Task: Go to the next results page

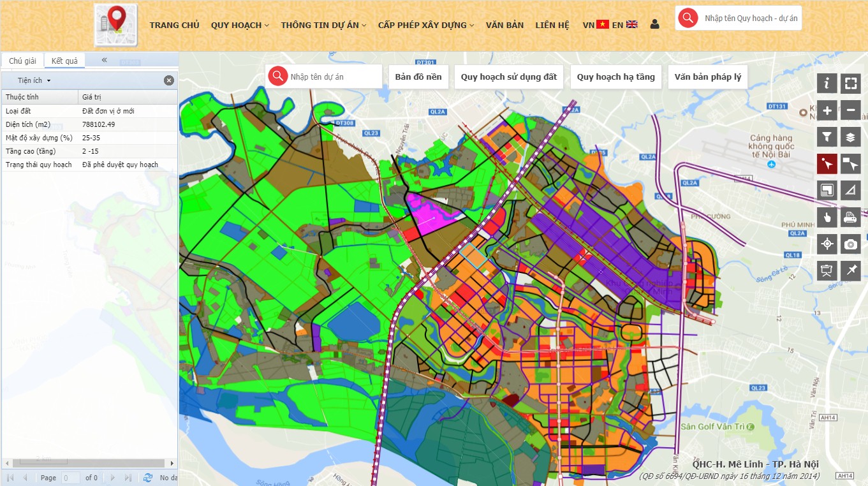Action: point(112,478)
